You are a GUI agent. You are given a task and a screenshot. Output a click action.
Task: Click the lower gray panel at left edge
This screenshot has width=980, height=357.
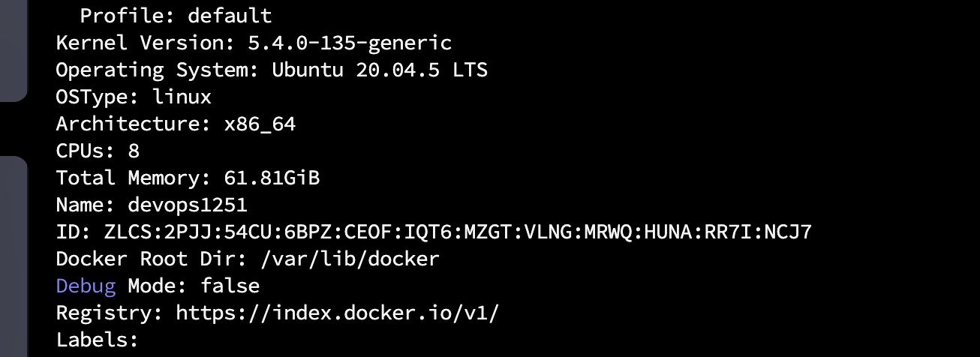[x=13, y=255]
